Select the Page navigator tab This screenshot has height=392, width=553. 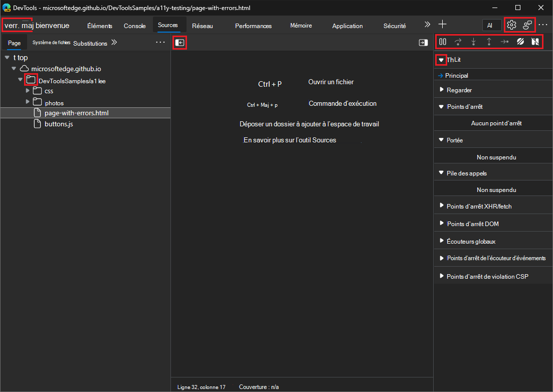pos(15,43)
